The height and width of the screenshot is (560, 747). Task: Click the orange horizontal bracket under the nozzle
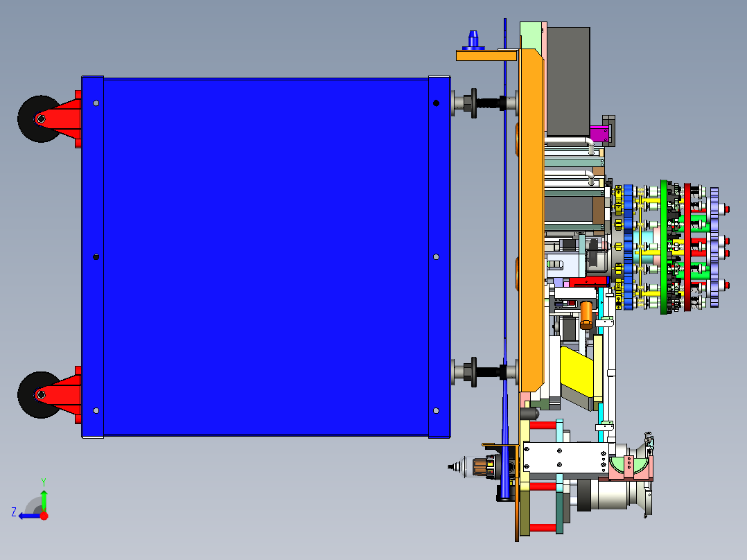pyautogui.click(x=486, y=55)
